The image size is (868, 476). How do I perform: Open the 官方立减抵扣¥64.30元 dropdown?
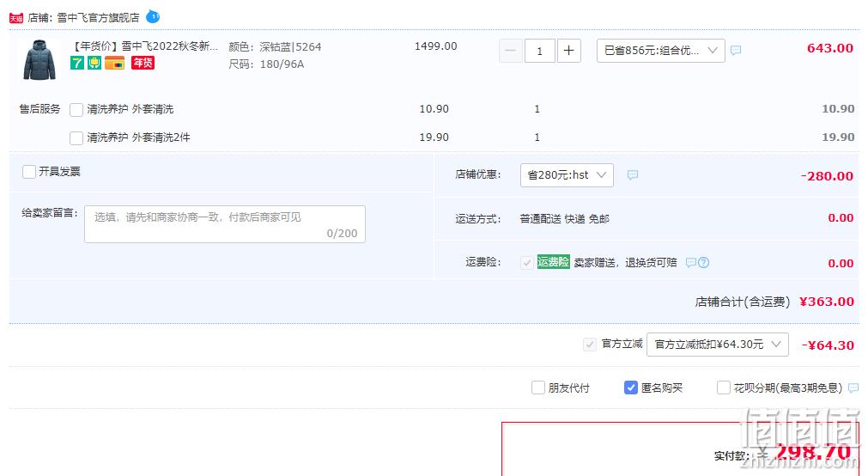718,345
